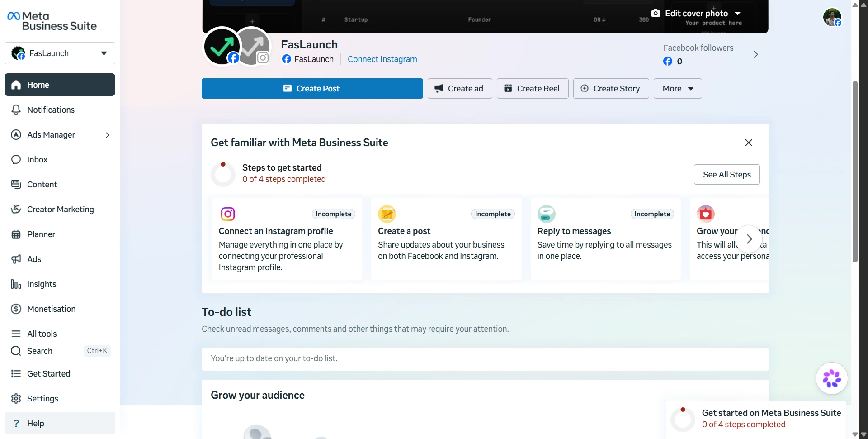Click the Reply to messages card icon
Image resolution: width=868 pixels, height=439 pixels.
[547, 214]
